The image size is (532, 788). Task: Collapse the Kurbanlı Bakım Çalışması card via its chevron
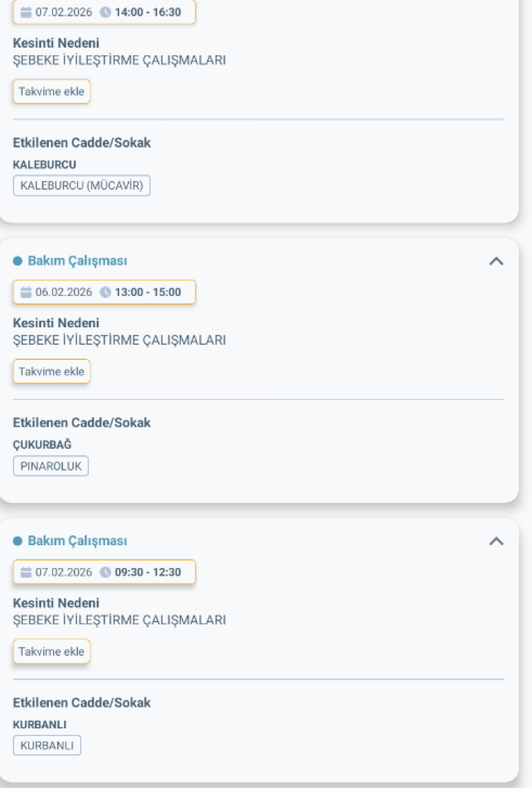click(x=496, y=540)
